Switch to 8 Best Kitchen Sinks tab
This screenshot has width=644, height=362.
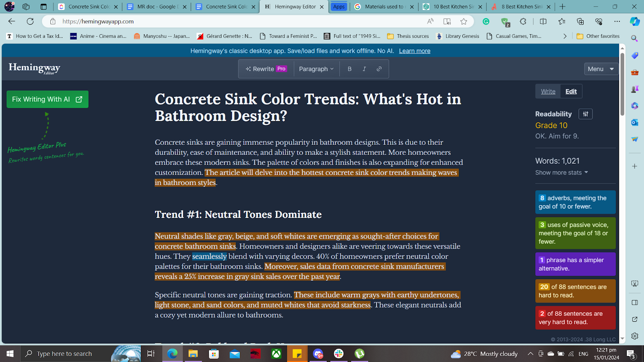[x=521, y=6]
